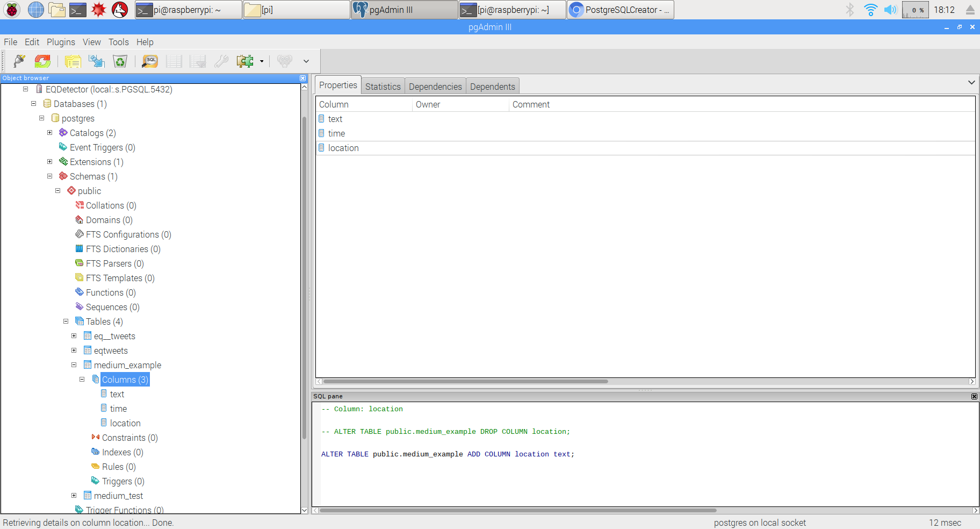The height and width of the screenshot is (529, 980).
Task: Collapse the Databases (1) node
Action: pyautogui.click(x=33, y=104)
